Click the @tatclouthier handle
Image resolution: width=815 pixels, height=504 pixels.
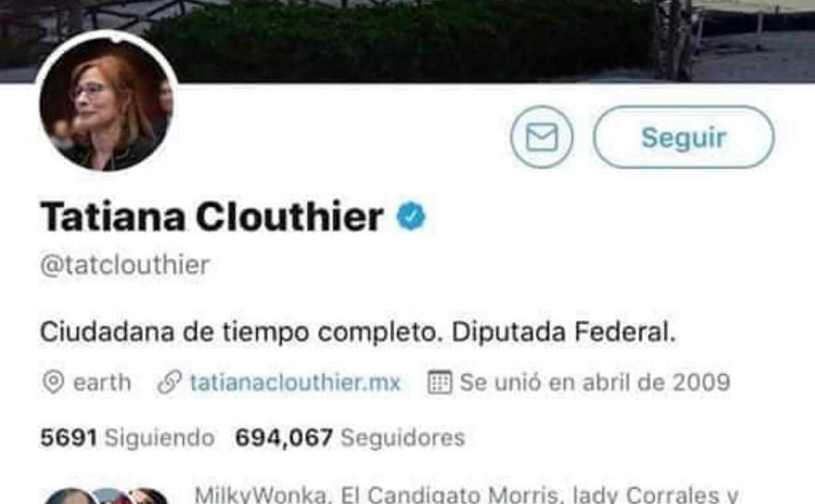click(125, 265)
